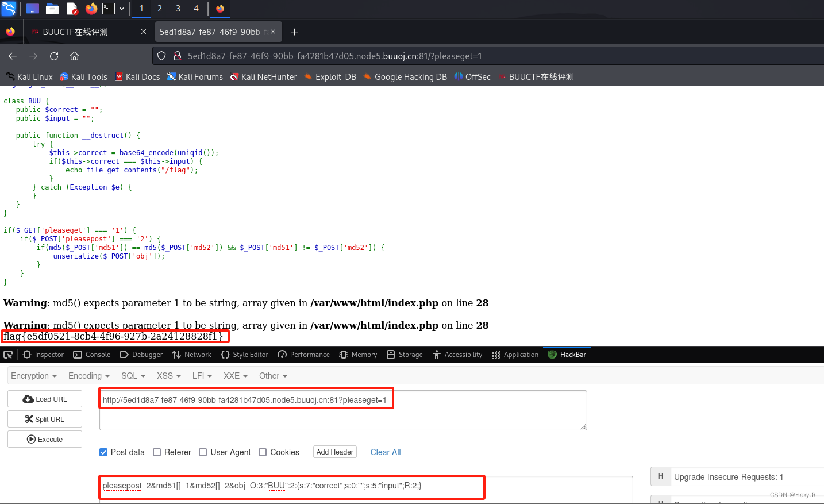
Task: Select the element picker icon in devtools
Action: click(x=8, y=355)
